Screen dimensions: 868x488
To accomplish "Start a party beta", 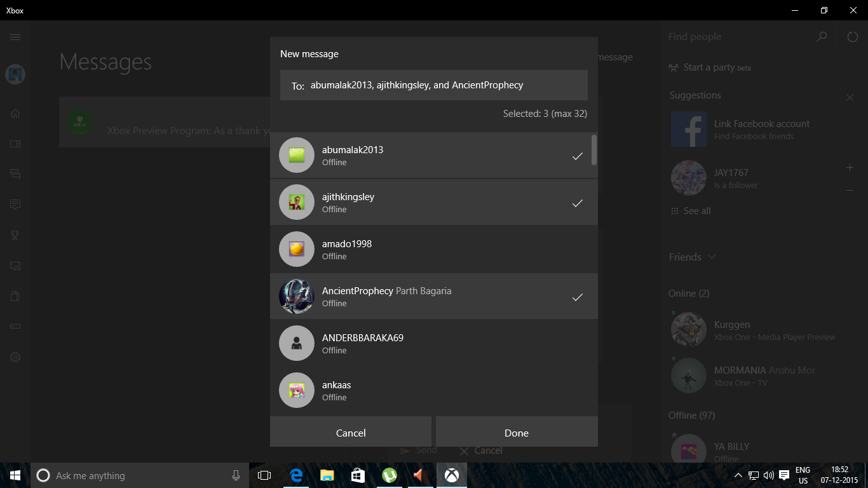I will pos(710,67).
